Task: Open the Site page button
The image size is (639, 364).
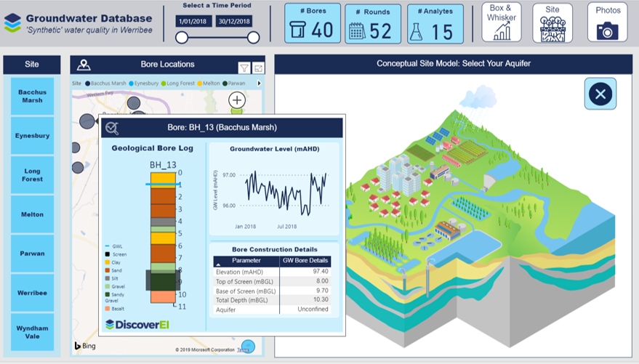Action: (x=552, y=23)
